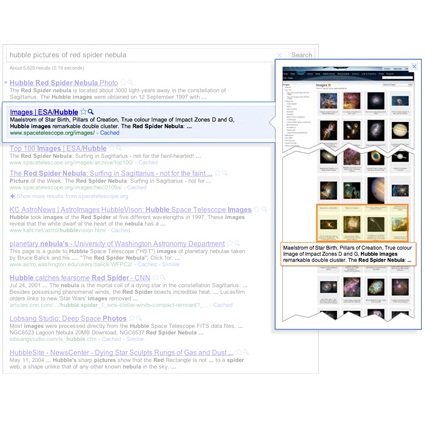Click Cached under the lobsangstudio.com result
The image size is (425, 425).
111,339
